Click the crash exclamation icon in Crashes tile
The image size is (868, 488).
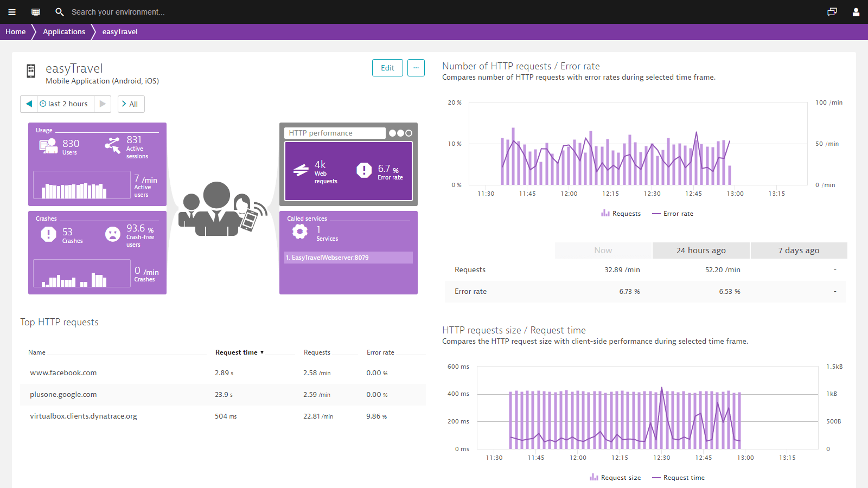48,234
